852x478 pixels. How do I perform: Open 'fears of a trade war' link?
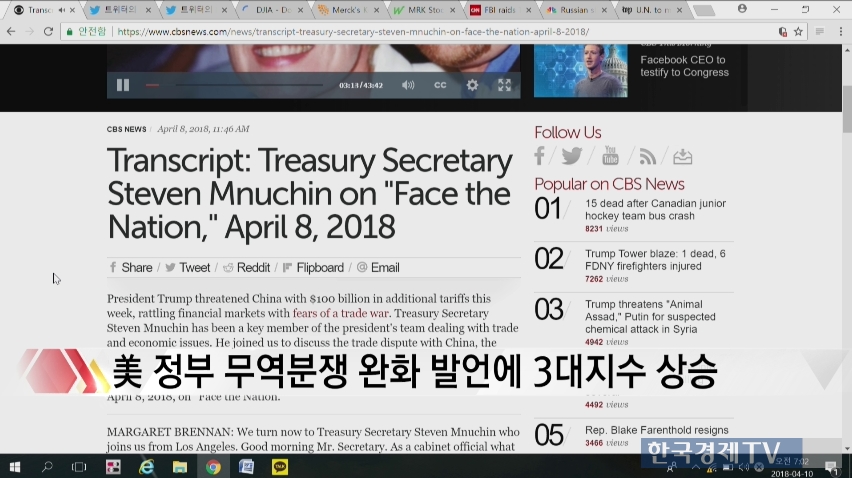click(x=338, y=313)
